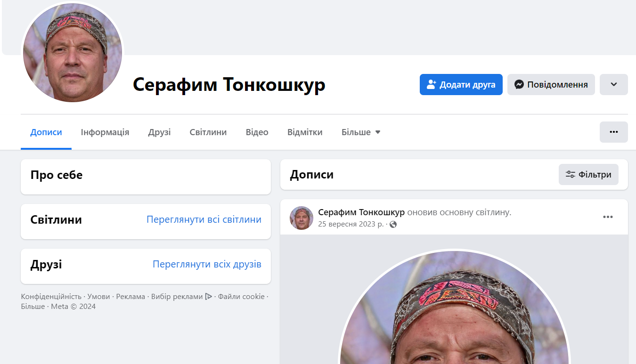636x364 pixels.
Task: Click the large profile picture at top
Action: [73, 53]
